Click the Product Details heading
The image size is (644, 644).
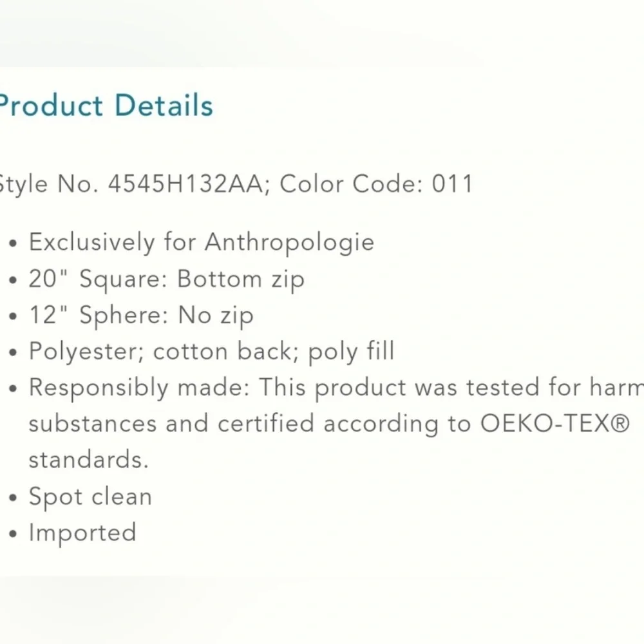click(106, 106)
